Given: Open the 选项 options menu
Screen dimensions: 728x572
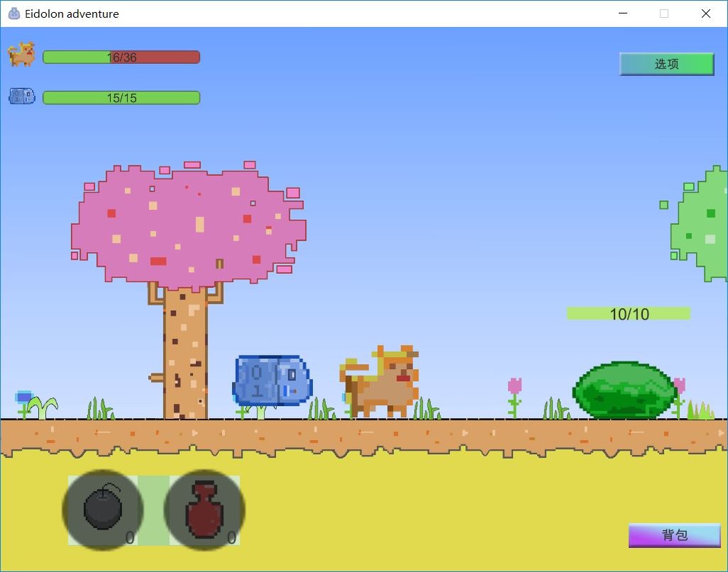Looking at the screenshot, I should point(666,64).
